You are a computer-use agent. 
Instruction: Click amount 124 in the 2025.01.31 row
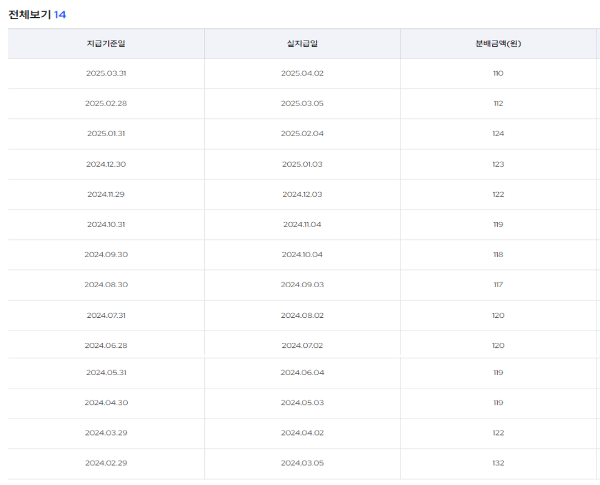tap(498, 134)
